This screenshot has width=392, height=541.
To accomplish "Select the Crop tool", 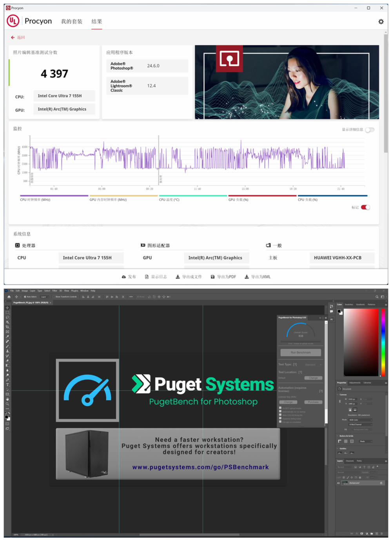I will click(x=7, y=327).
